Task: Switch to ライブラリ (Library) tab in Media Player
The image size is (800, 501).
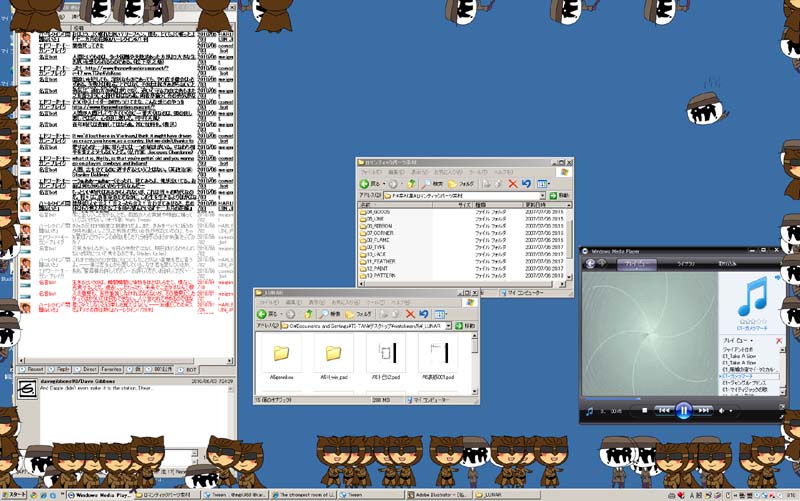Action: (686, 264)
